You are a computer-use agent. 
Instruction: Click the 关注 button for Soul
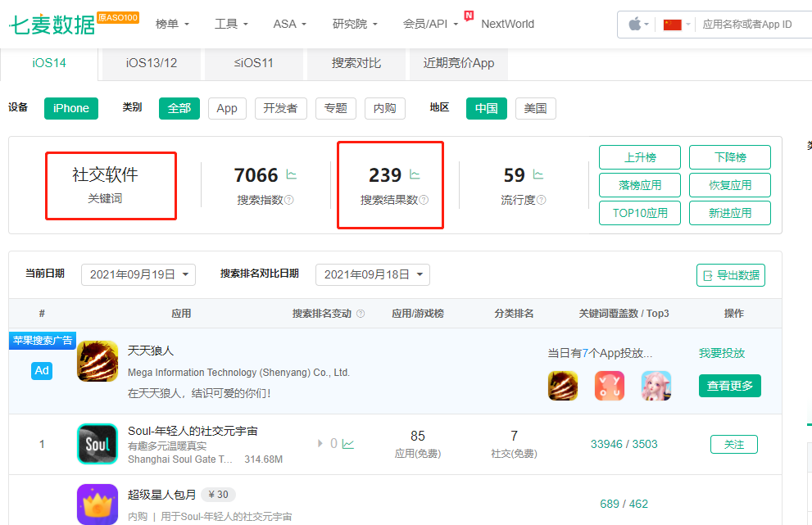(x=734, y=444)
